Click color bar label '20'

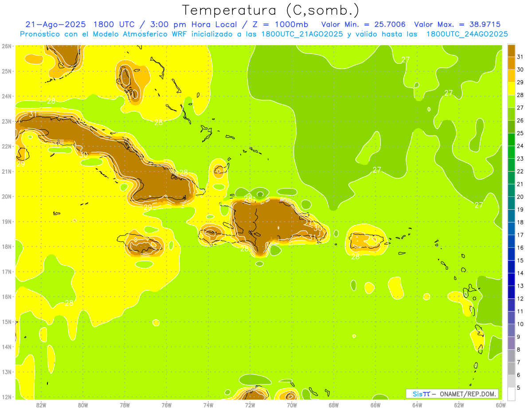520,197
